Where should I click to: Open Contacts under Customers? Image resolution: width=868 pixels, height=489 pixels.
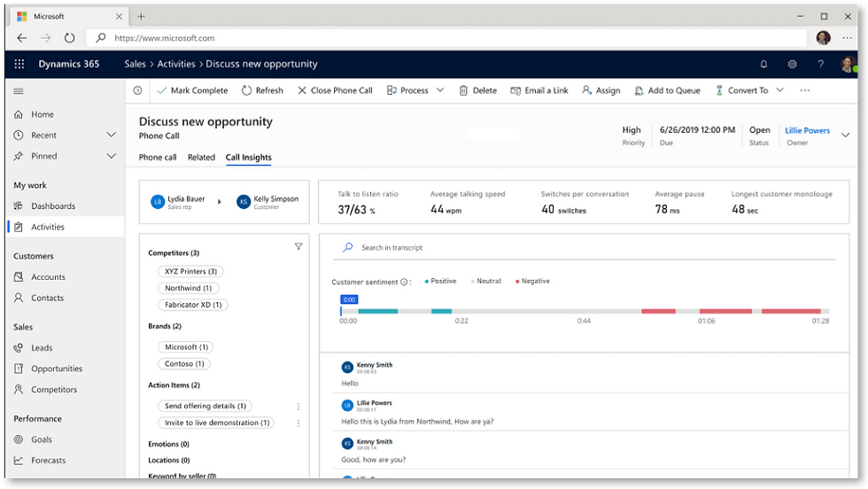click(x=47, y=298)
